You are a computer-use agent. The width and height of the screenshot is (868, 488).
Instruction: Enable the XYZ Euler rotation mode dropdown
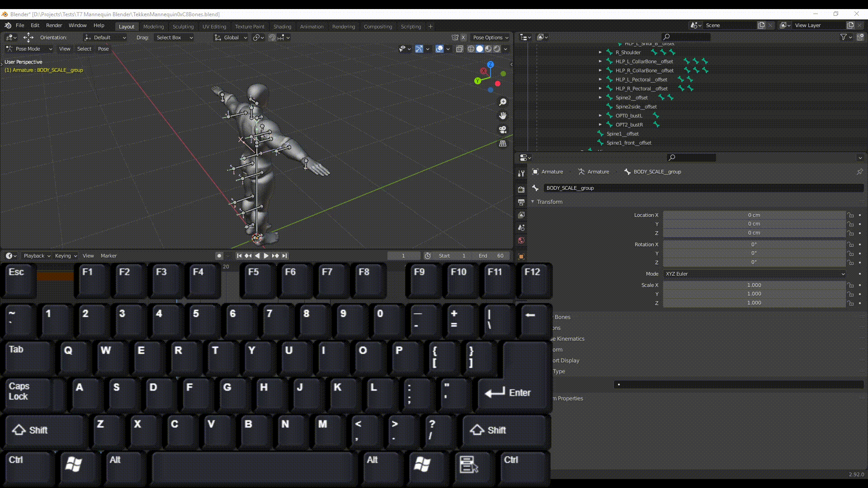pyautogui.click(x=754, y=273)
